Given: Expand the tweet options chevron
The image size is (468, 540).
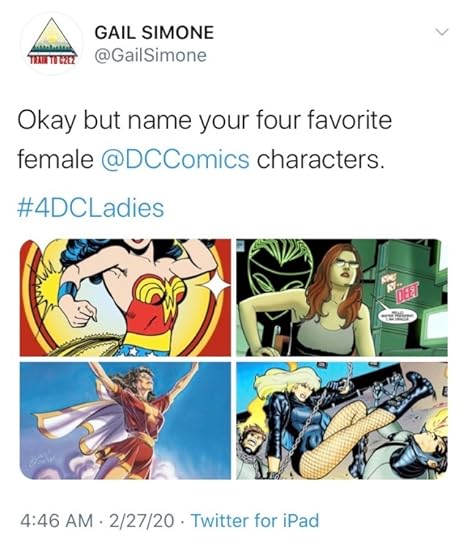Looking at the screenshot, I should 441,32.
